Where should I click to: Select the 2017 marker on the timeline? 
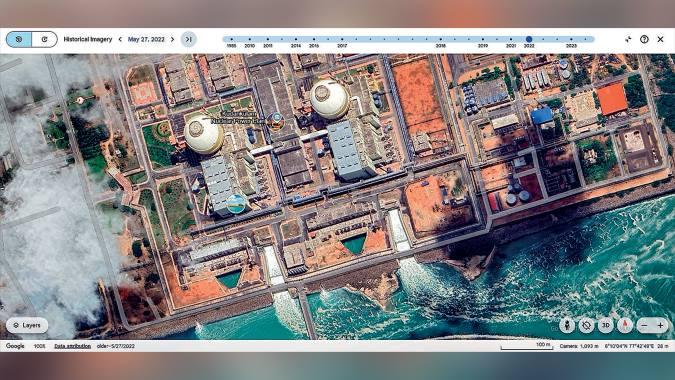click(x=342, y=39)
